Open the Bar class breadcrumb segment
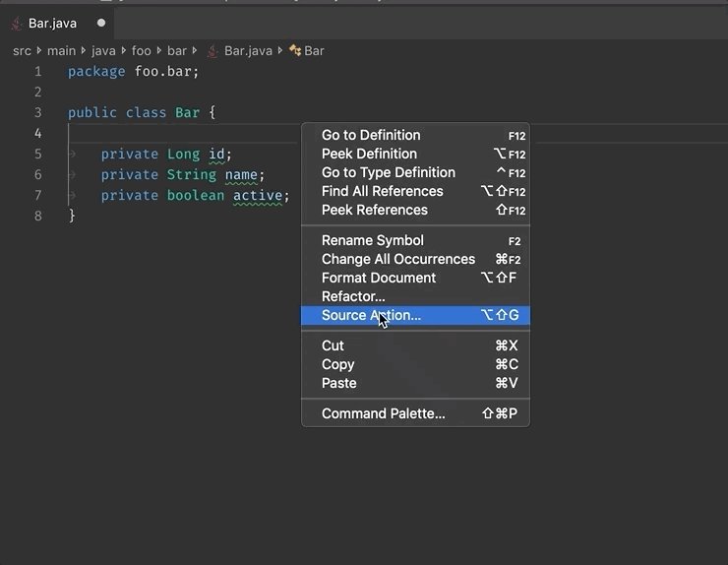This screenshot has height=565, width=728. 314,50
